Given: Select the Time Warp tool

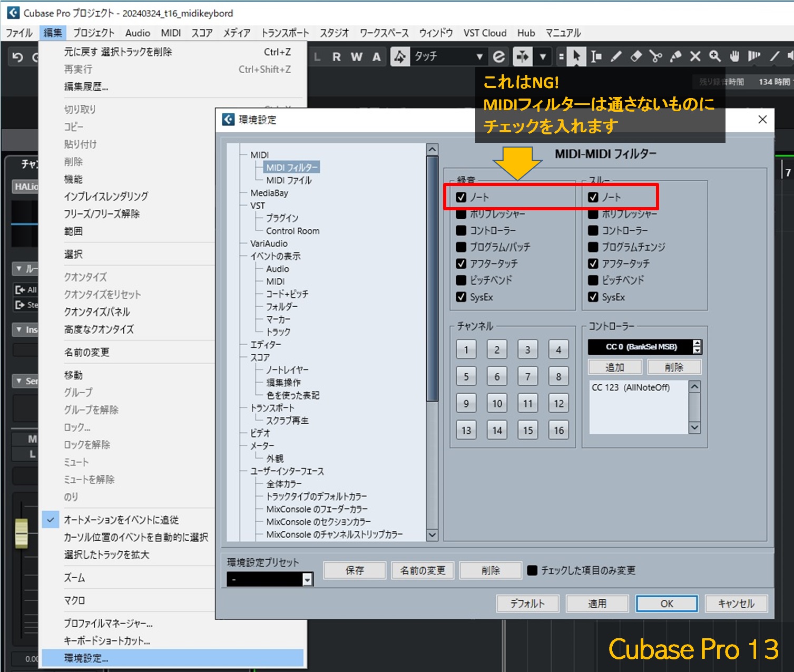Looking at the screenshot, I should [754, 56].
